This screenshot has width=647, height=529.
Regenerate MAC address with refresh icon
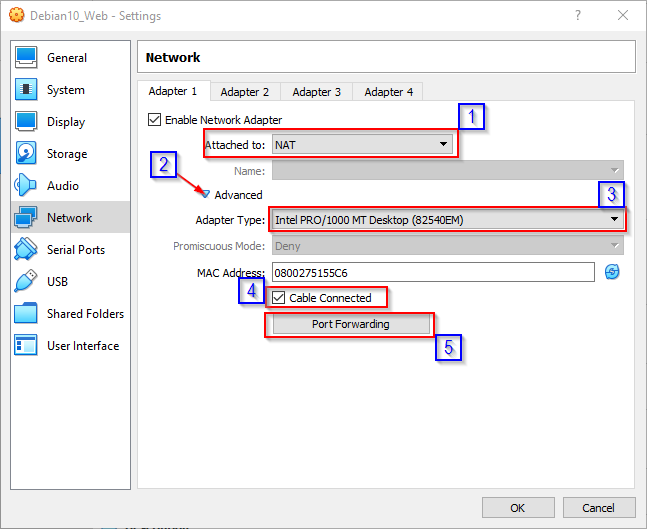612,272
